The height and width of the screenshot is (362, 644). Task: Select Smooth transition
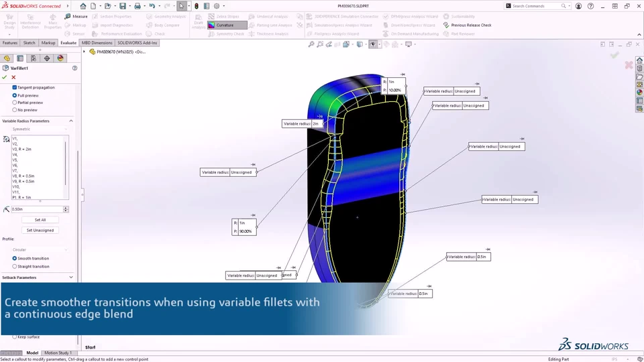click(x=14, y=259)
